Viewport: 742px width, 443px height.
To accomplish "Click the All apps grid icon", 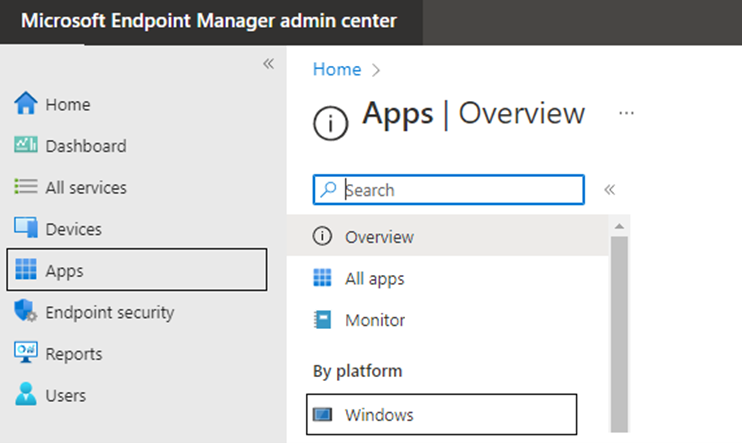I will tap(322, 277).
